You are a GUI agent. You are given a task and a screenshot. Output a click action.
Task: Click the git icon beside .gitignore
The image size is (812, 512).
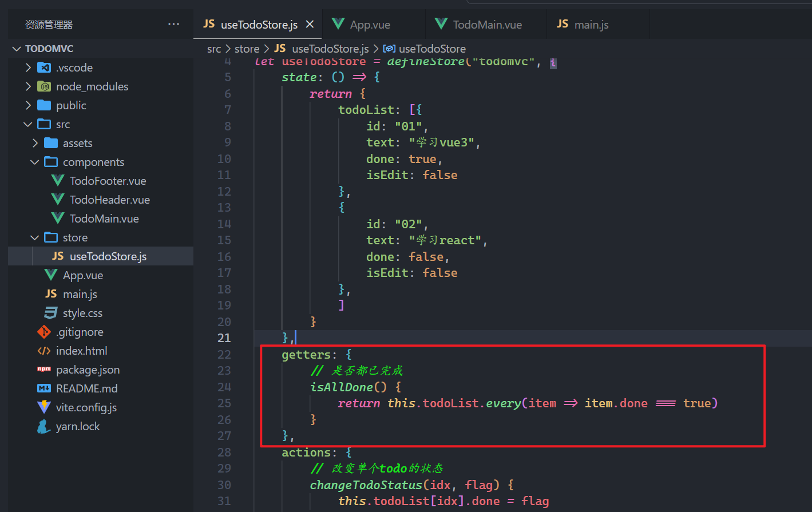(x=44, y=332)
